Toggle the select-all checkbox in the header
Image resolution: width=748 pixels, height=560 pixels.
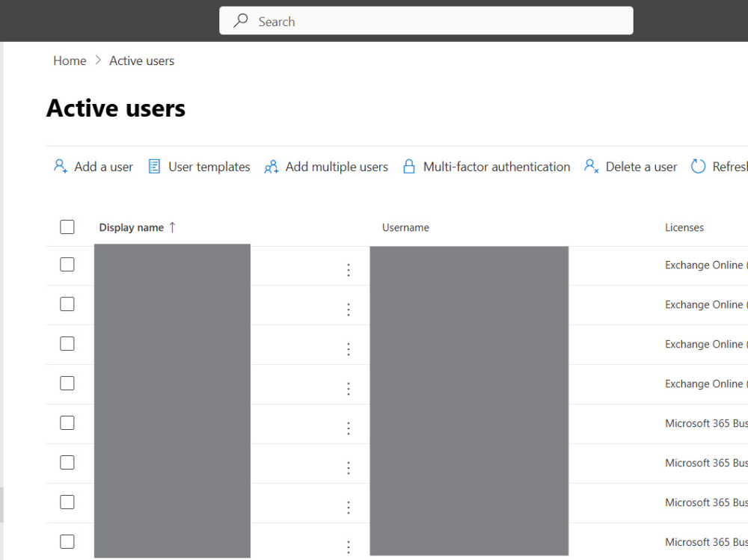tap(67, 227)
